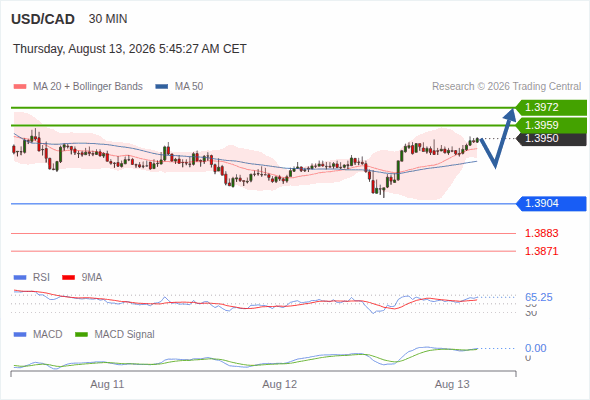Select the 1.3904 pivot price tag

point(551,204)
